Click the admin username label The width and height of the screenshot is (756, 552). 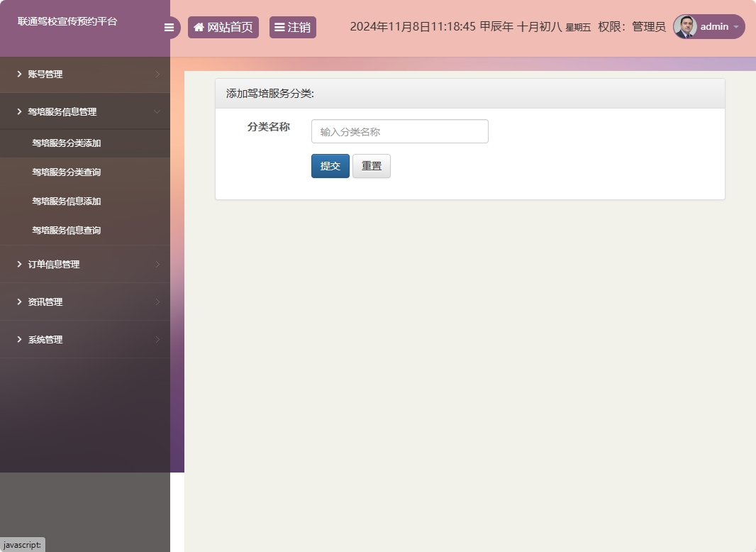tap(714, 26)
